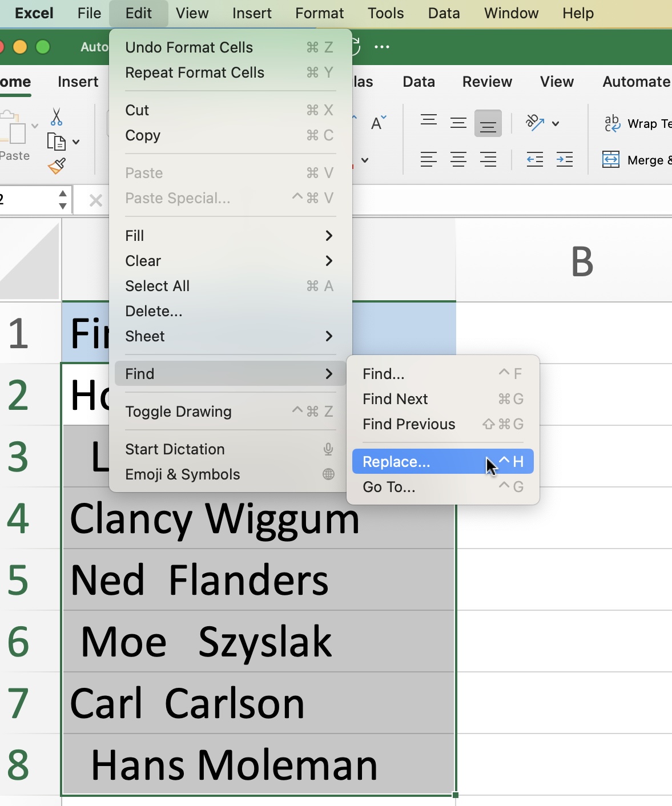Screen dimensions: 672x806
Task: Apply Middle Align icon
Action: (458, 123)
